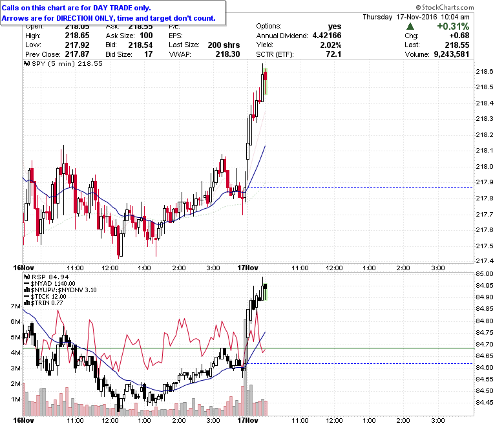Click the 7M volume axis label
The image size is (504, 426).
[x=16, y=306]
